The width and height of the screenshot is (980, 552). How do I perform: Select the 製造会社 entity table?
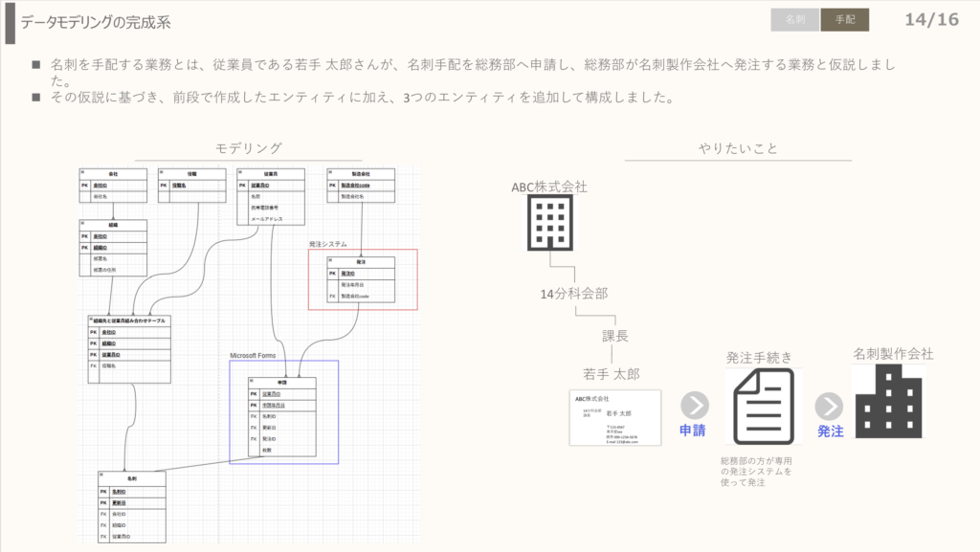pyautogui.click(x=361, y=185)
